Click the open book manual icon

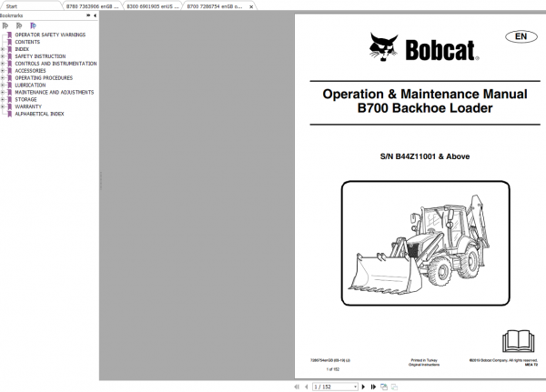518,341
